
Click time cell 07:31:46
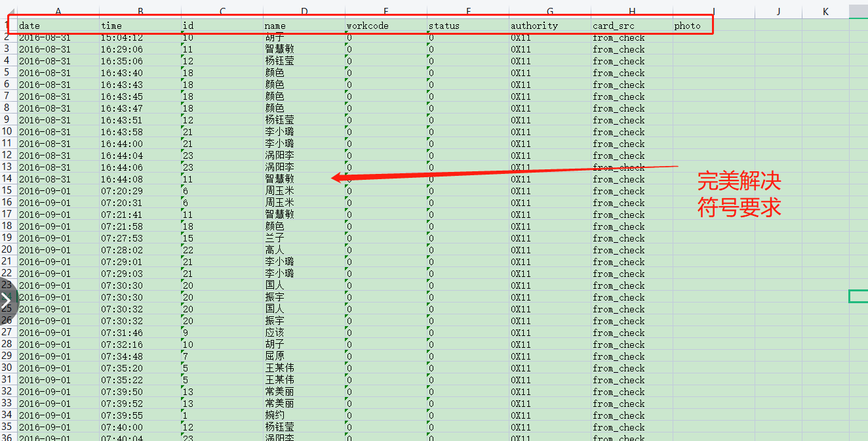pyautogui.click(x=140, y=333)
